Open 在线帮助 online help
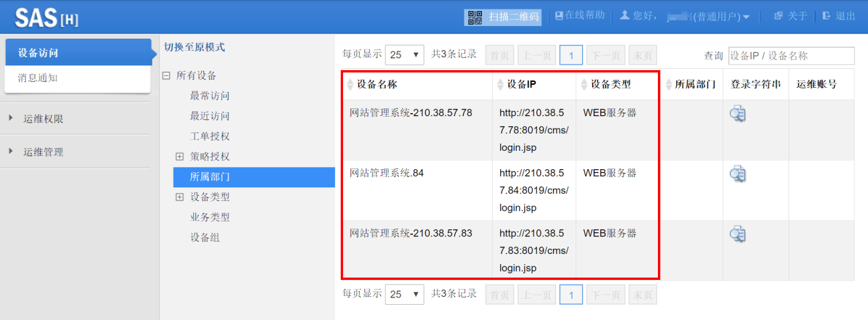Viewport: 868px width, 320px height. [x=580, y=16]
